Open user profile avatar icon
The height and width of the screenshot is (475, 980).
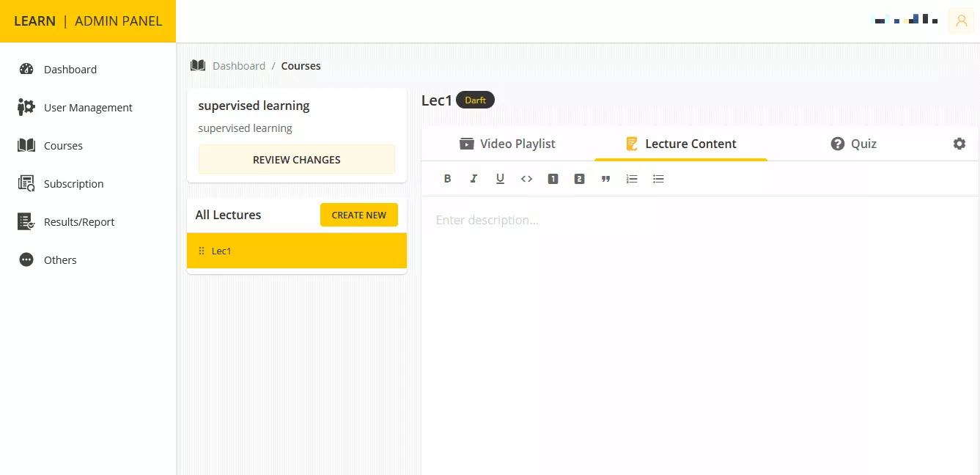pos(961,21)
